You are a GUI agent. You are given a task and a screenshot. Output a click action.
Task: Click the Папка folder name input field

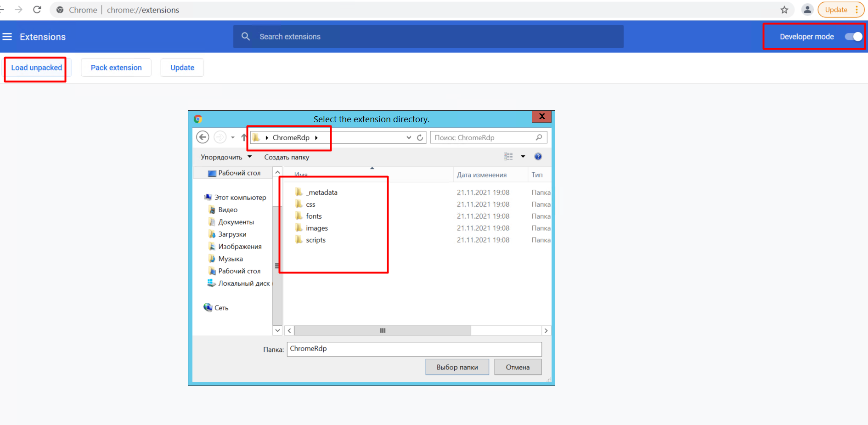coord(414,349)
